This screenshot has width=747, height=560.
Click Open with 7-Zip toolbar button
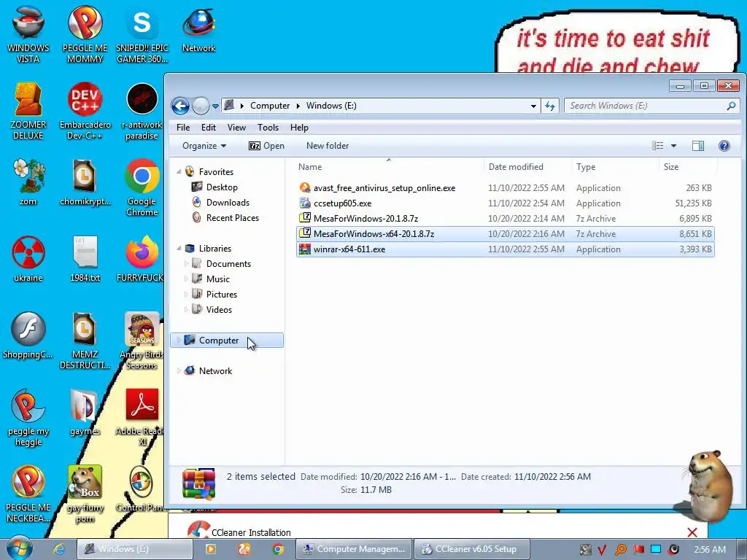(266, 146)
